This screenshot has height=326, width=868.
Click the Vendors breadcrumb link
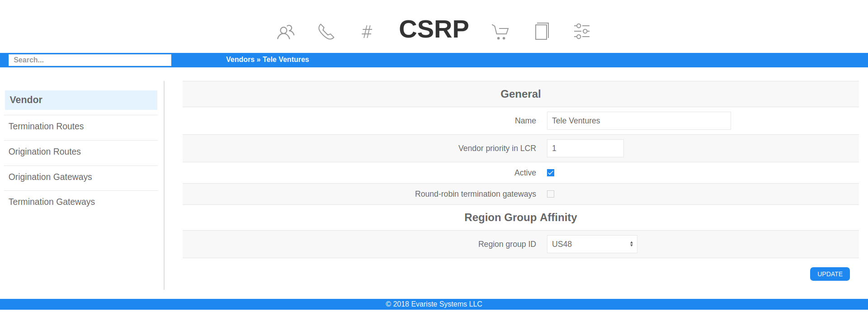240,60
